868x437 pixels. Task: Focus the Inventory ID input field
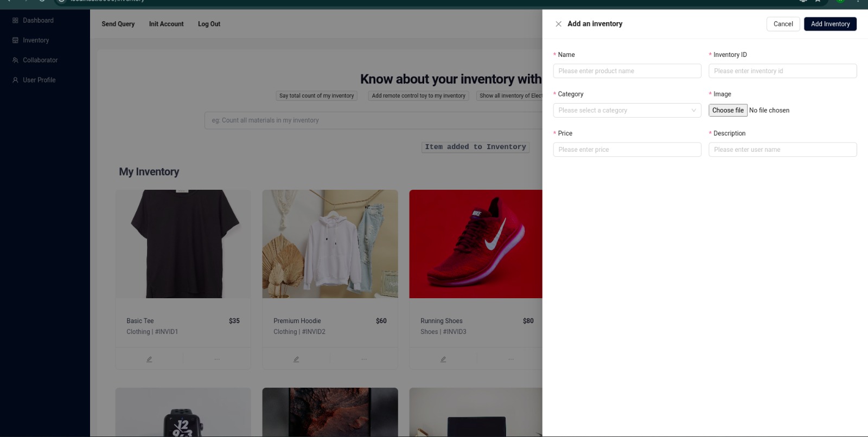click(782, 71)
